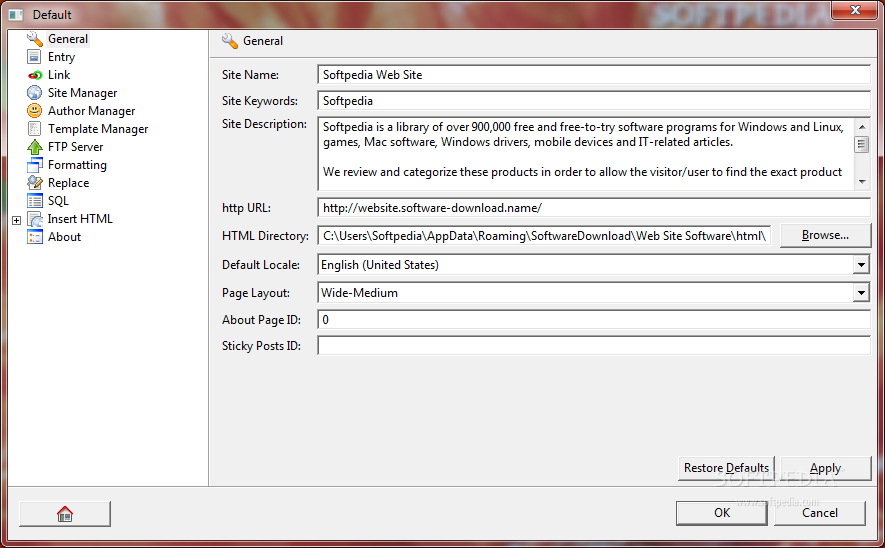Viewport: 885px width, 548px height.
Task: Click in the http URL field
Action: point(594,208)
